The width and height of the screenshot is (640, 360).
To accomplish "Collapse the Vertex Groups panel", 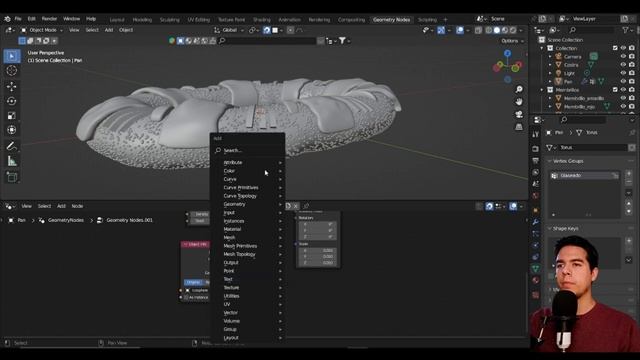I will [x=549, y=161].
